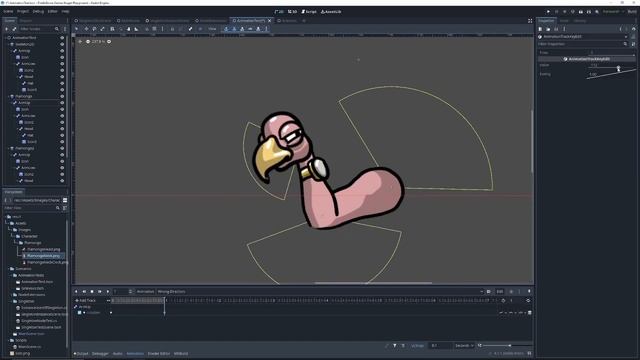Collapse the Flamongo node in scene tree
This screenshot has height=360, width=640.
9,96
